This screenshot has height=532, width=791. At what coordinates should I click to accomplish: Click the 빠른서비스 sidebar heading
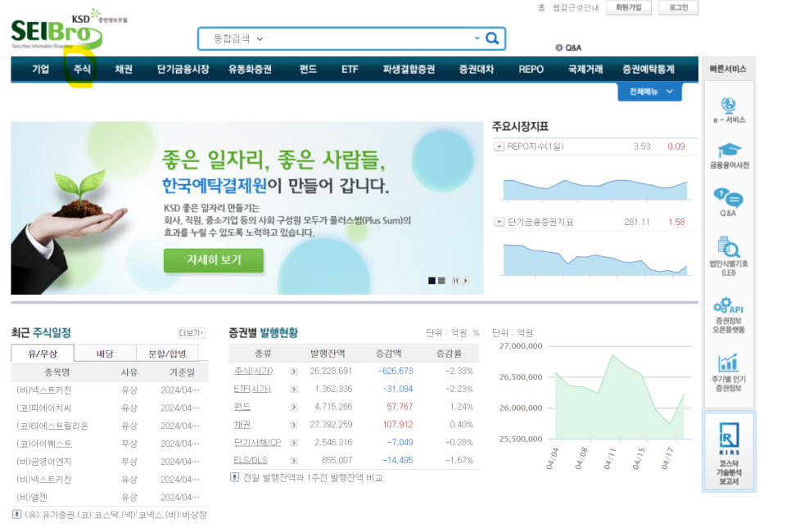click(727, 69)
